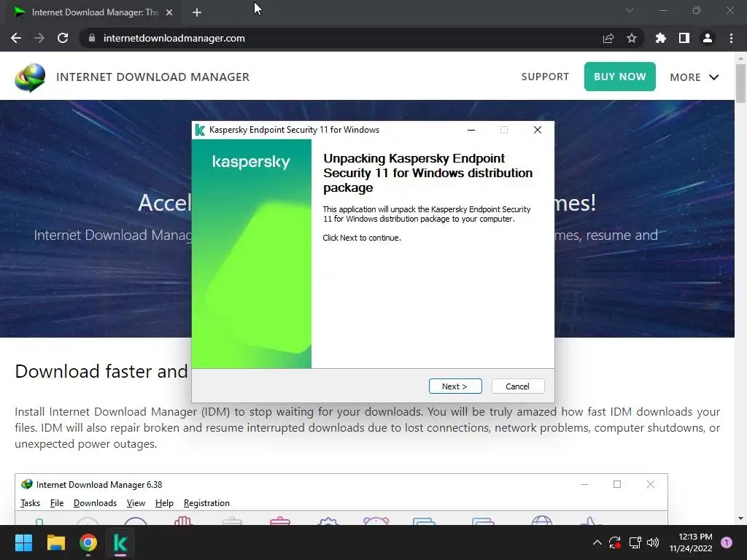The image size is (747, 560).
Task: Open File Explorer from the taskbar
Action: point(55,542)
